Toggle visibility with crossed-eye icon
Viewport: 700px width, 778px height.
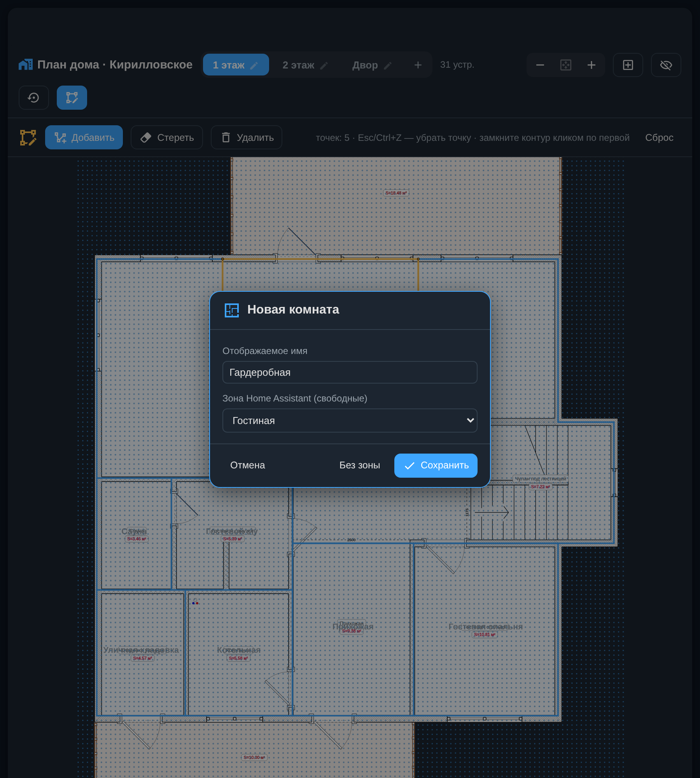(x=666, y=65)
